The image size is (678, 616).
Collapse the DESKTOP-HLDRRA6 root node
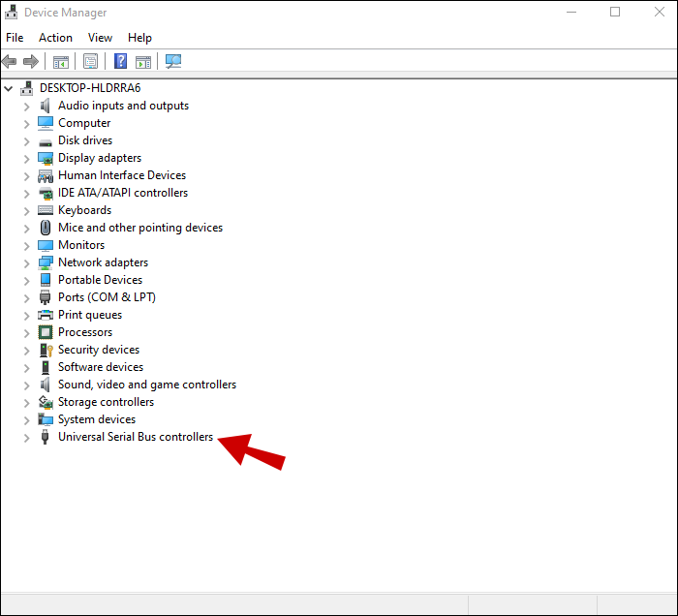click(x=8, y=88)
